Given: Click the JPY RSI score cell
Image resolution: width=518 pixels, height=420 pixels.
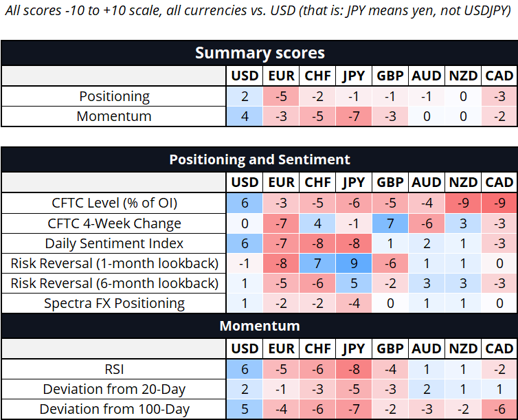Looking at the screenshot, I should [x=354, y=369].
